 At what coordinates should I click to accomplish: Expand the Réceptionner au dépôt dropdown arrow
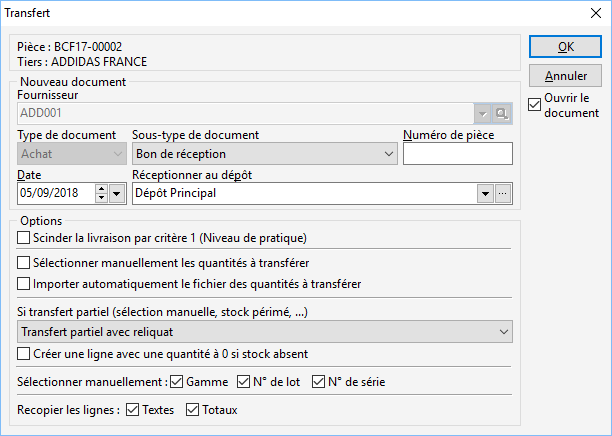(485, 193)
